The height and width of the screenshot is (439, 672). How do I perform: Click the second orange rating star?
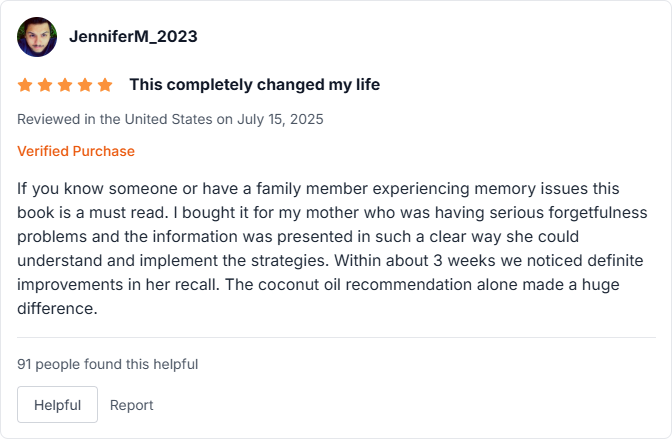[x=45, y=85]
